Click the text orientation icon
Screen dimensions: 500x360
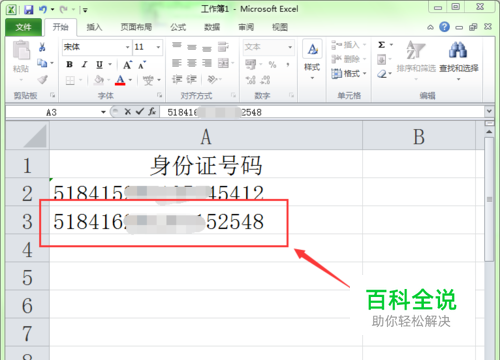[x=212, y=79]
